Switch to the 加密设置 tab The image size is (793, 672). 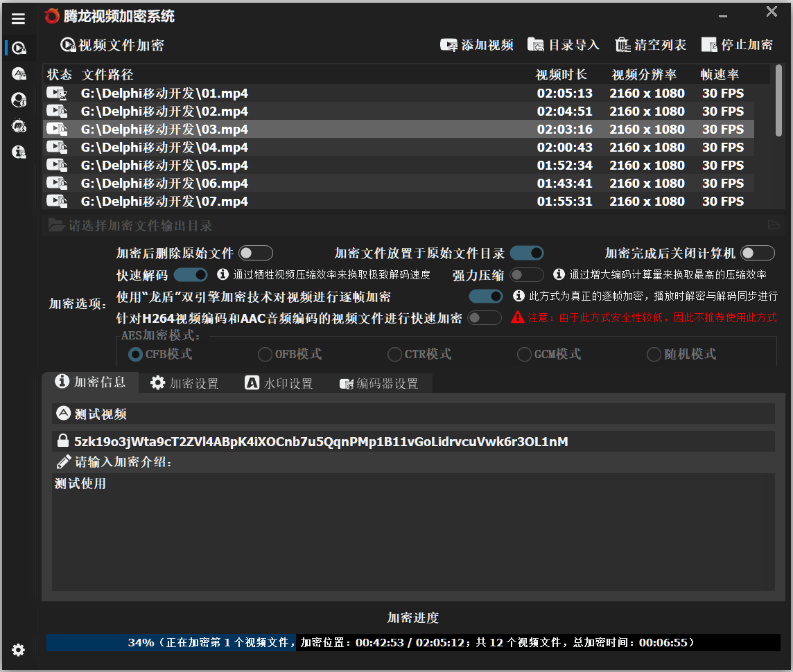click(x=184, y=383)
